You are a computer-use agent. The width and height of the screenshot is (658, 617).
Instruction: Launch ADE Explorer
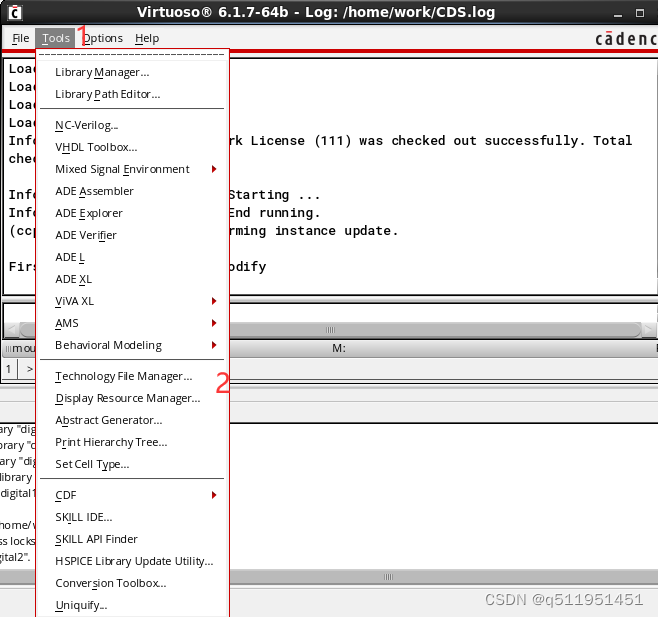pos(132,213)
